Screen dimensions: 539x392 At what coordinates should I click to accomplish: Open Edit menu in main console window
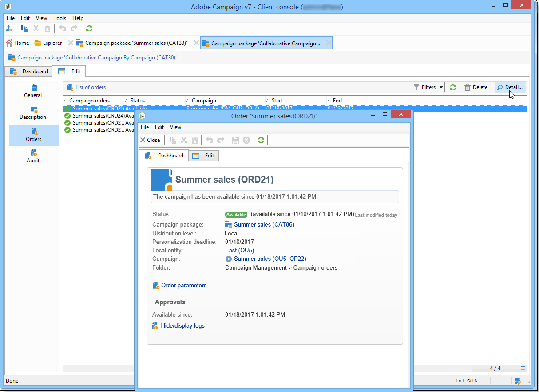[x=25, y=18]
